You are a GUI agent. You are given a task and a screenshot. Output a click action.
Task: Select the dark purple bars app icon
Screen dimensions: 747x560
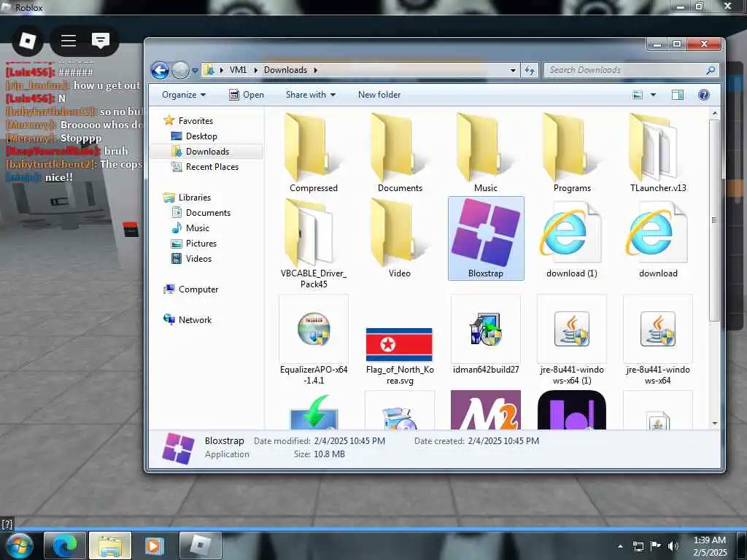[572, 410]
